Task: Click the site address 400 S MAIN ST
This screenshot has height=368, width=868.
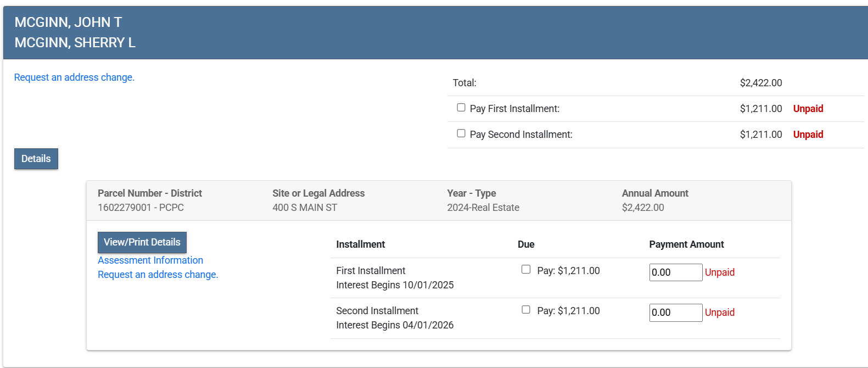Action: 305,208
